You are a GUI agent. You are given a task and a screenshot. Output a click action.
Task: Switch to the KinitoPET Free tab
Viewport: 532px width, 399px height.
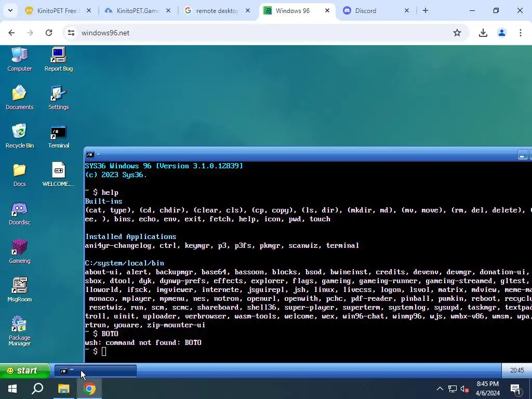pyautogui.click(x=57, y=10)
